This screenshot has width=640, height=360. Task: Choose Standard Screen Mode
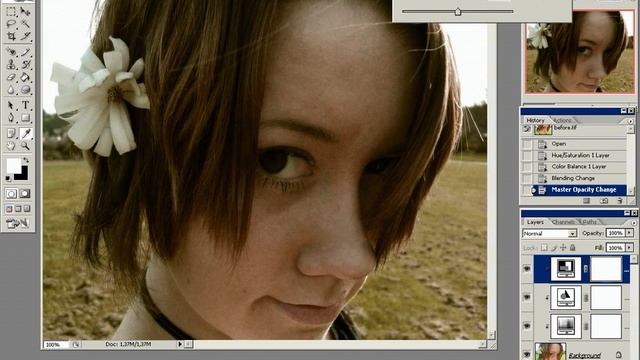(x=9, y=209)
